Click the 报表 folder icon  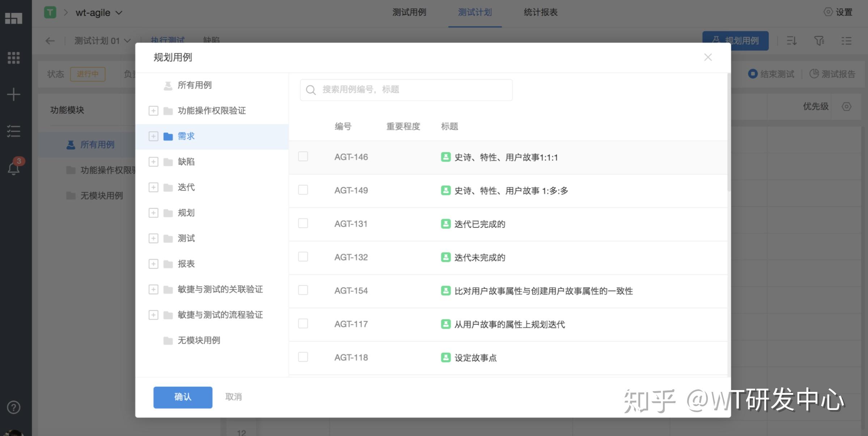pos(168,264)
